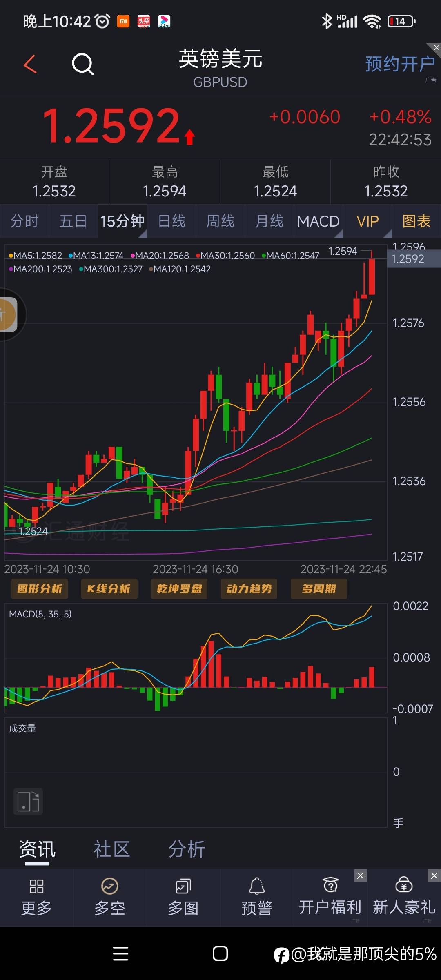Image resolution: width=441 pixels, height=980 pixels.
Task: Open the 预约开户 account link
Action: 400,64
